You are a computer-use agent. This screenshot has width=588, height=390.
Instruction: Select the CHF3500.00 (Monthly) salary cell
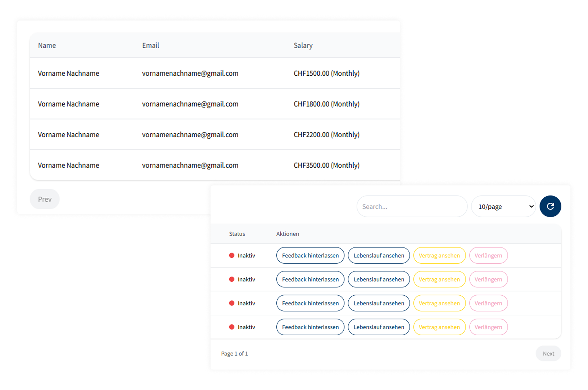pos(326,165)
